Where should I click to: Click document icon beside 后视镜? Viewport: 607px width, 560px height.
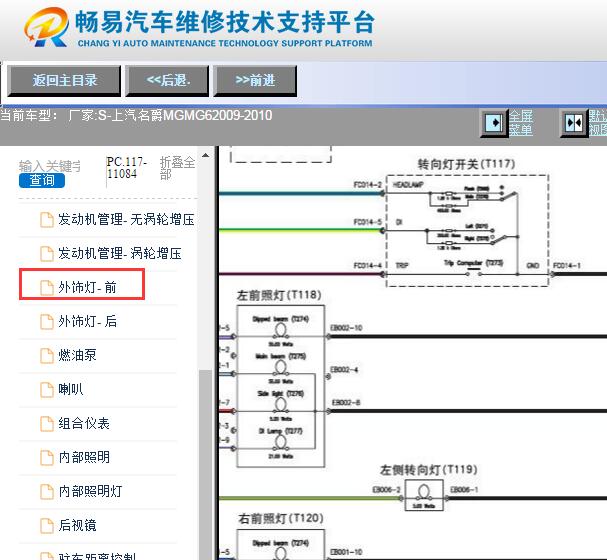[47, 526]
